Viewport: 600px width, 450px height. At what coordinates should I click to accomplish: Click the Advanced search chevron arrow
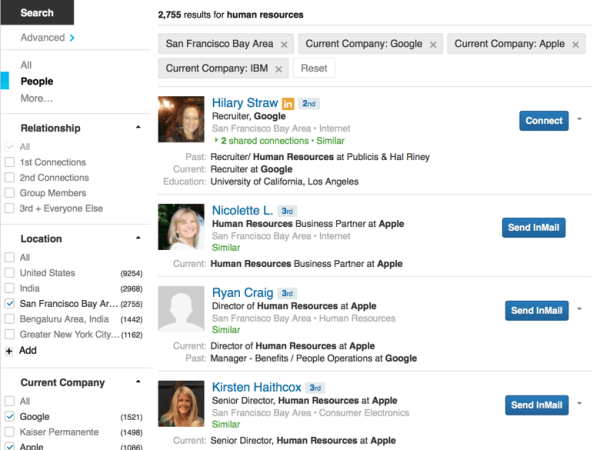click(72, 38)
